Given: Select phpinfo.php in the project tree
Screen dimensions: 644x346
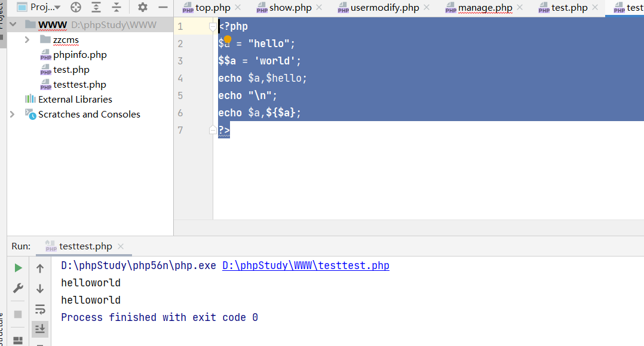Looking at the screenshot, I should (x=79, y=55).
